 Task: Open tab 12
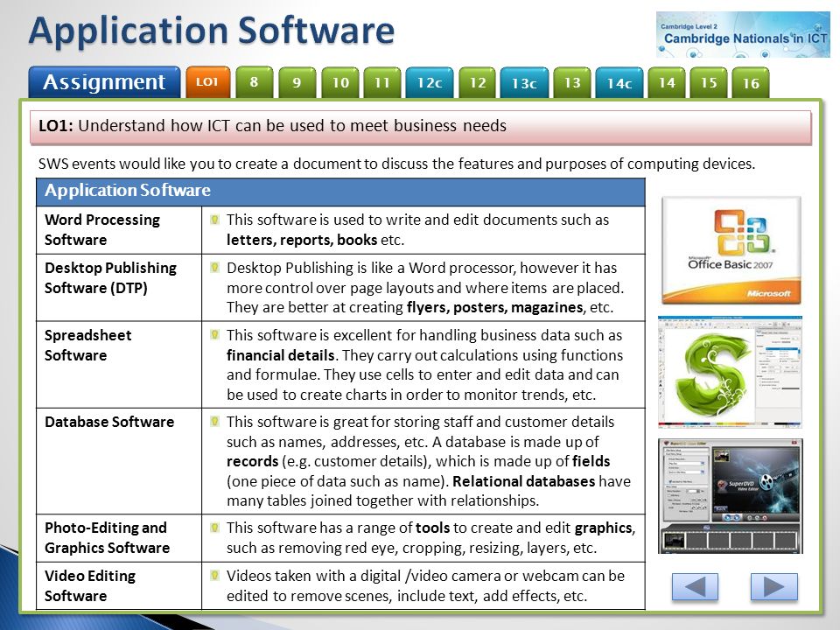pyautogui.click(x=478, y=82)
